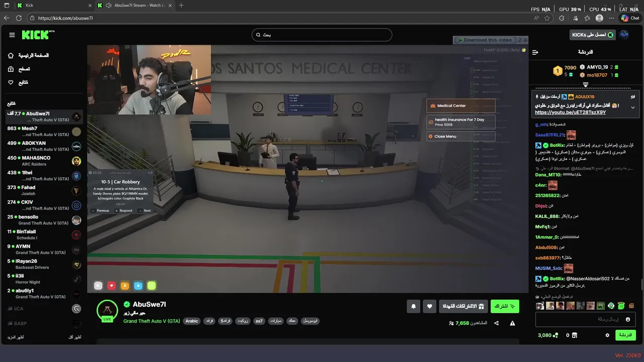Click the browser back arrow

(7, 18)
